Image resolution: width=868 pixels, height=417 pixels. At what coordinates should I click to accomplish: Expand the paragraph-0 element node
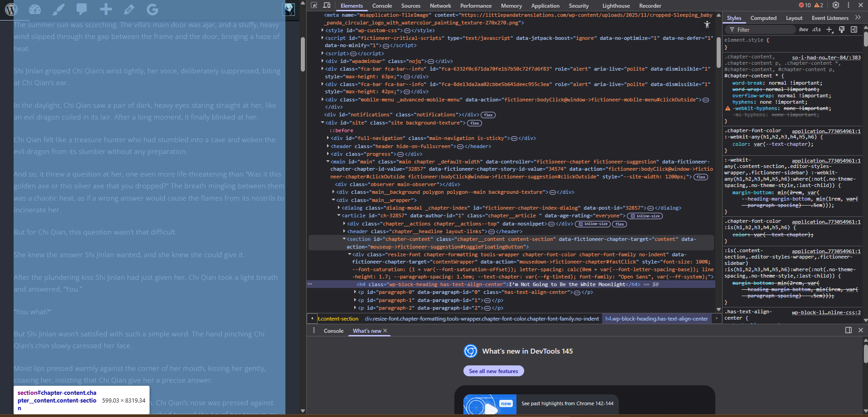[355, 292]
